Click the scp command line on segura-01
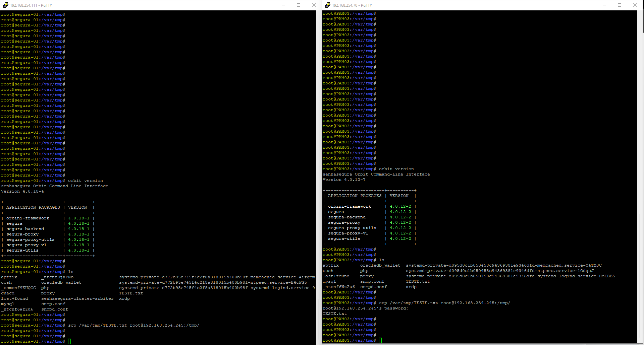 pos(133,325)
